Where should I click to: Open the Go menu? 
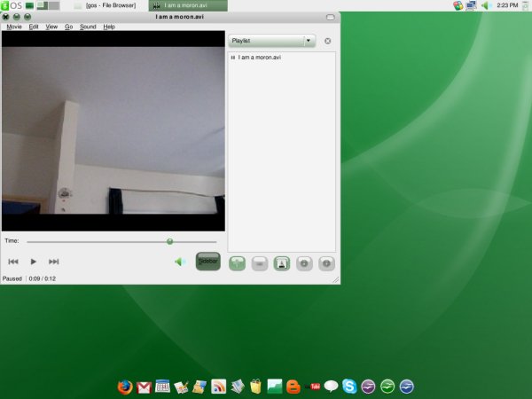(68, 27)
